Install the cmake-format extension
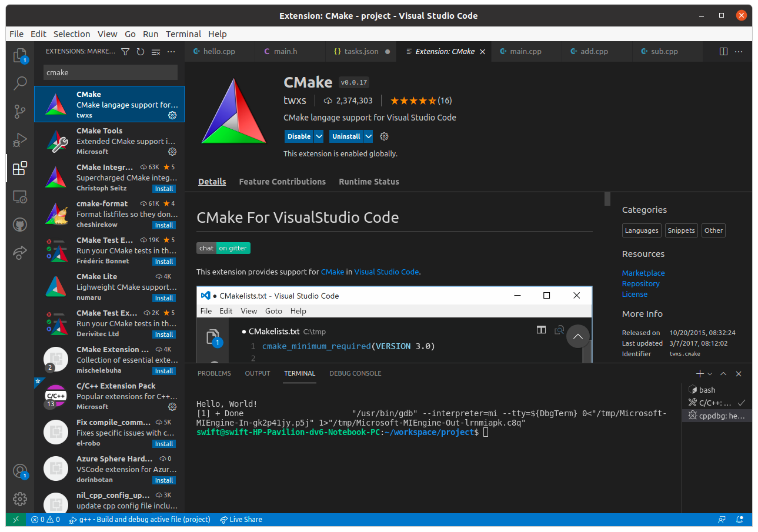The image size is (758, 532). click(164, 225)
